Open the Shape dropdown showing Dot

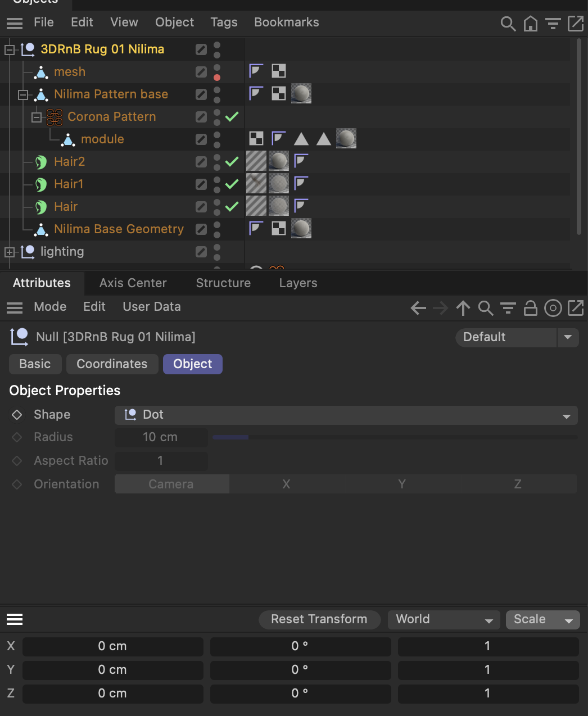tap(346, 415)
